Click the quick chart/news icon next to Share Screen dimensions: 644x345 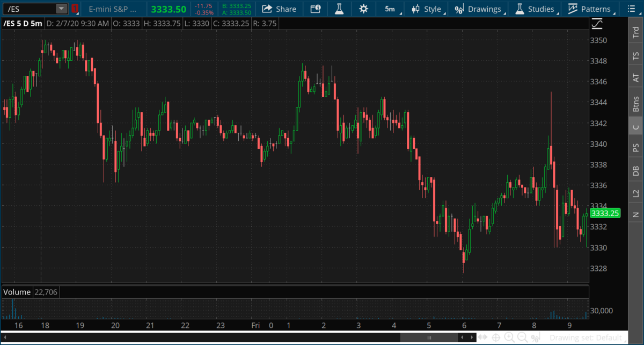pos(316,9)
